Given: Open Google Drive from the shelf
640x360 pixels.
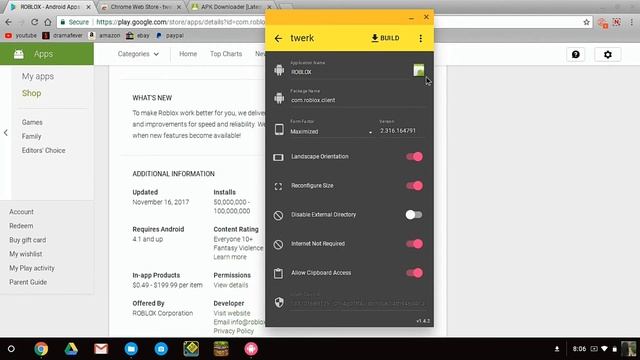Looking at the screenshot, I should pyautogui.click(x=71, y=349).
